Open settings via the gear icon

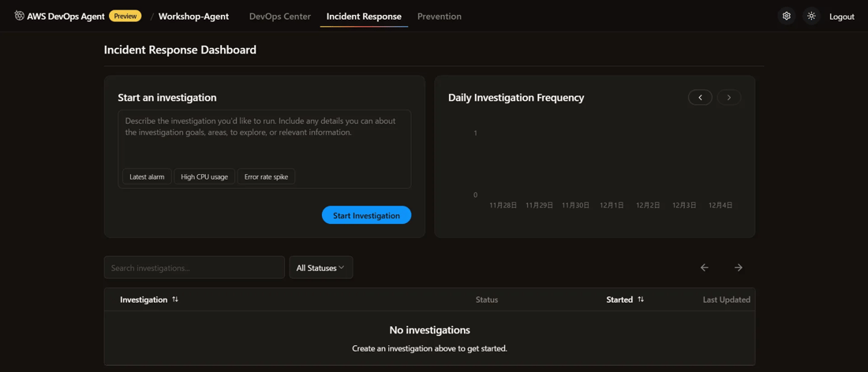click(x=786, y=16)
